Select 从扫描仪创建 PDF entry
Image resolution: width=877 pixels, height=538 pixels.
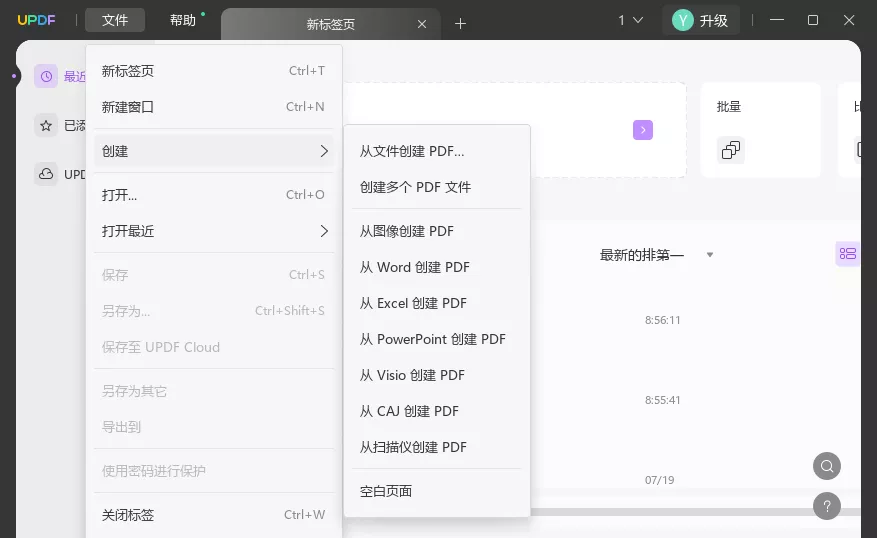(413, 447)
